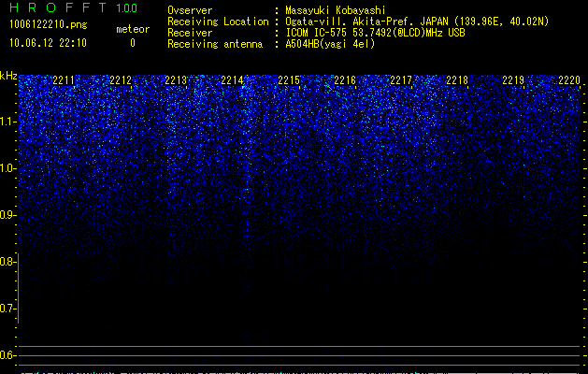Click the meteor label
This screenshot has height=374, width=588.
point(133,29)
